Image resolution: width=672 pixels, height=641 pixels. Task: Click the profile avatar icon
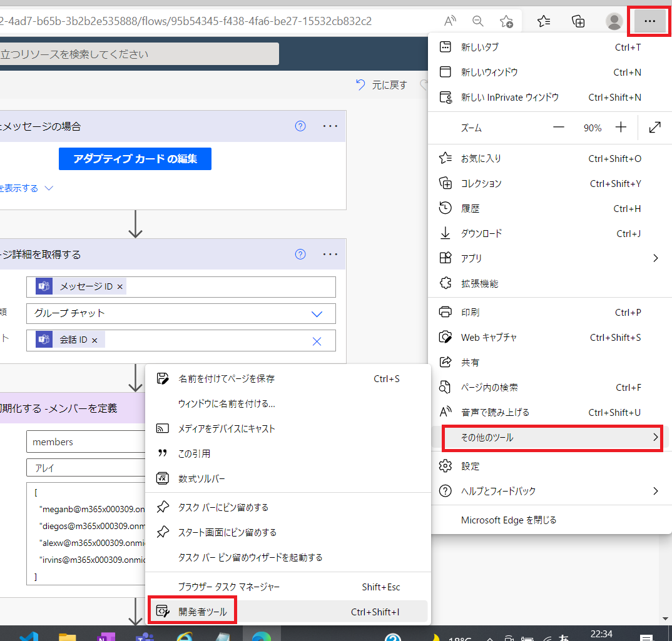point(614,21)
